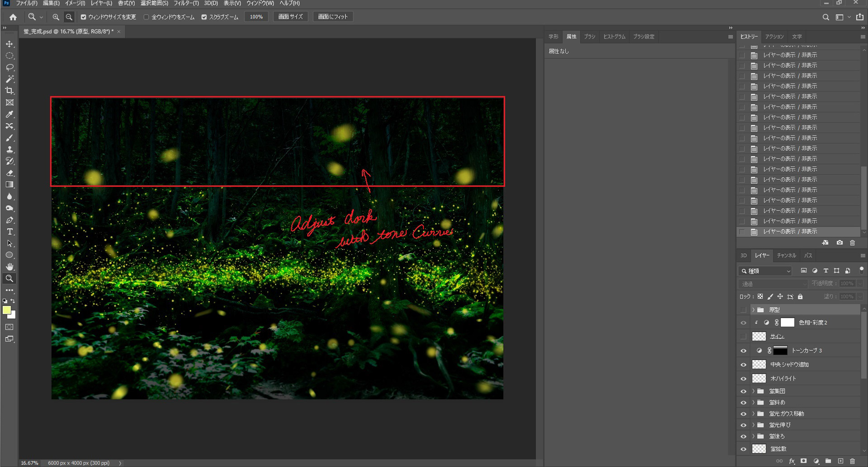868x467 pixels.
Task: Select the Frame tool
Action: (x=9, y=103)
